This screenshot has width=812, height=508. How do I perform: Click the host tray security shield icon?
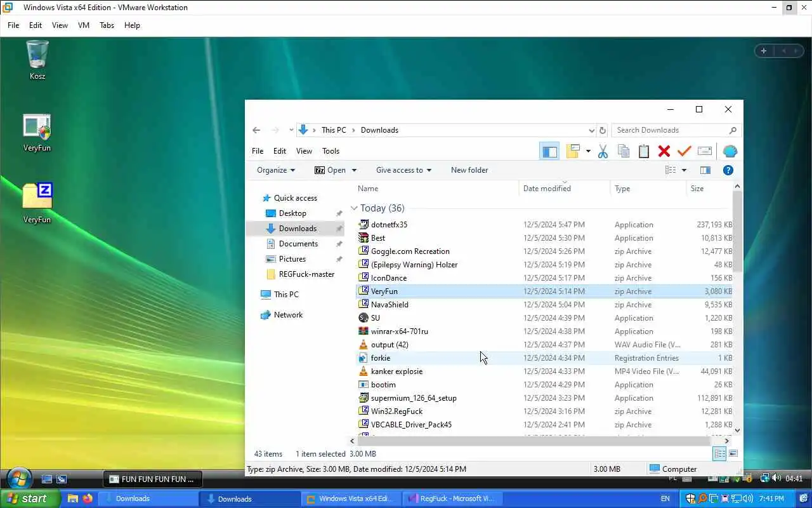690,498
